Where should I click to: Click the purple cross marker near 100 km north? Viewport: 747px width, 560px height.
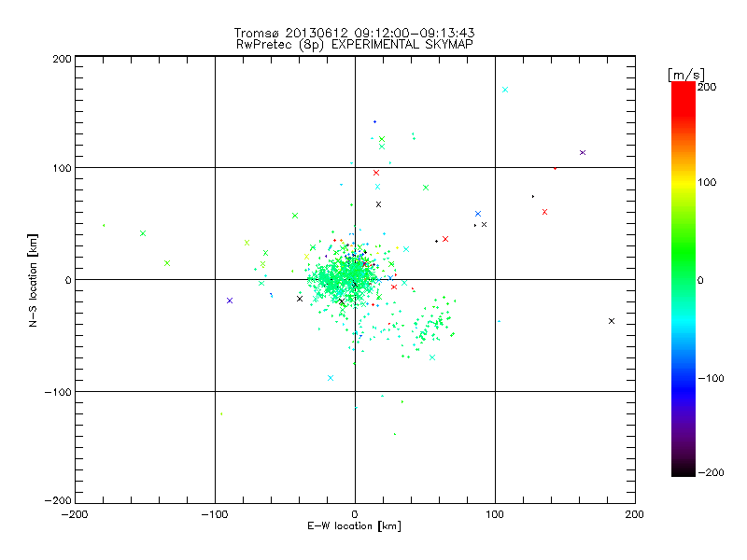582,153
